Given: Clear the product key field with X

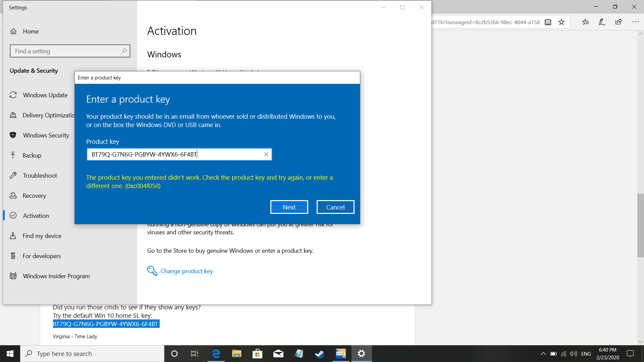Looking at the screenshot, I should click(266, 155).
